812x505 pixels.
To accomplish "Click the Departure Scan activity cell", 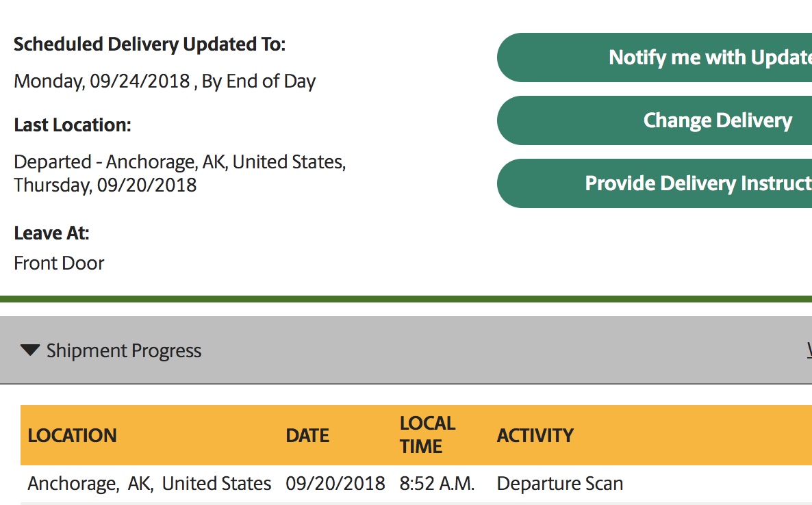I will click(559, 484).
